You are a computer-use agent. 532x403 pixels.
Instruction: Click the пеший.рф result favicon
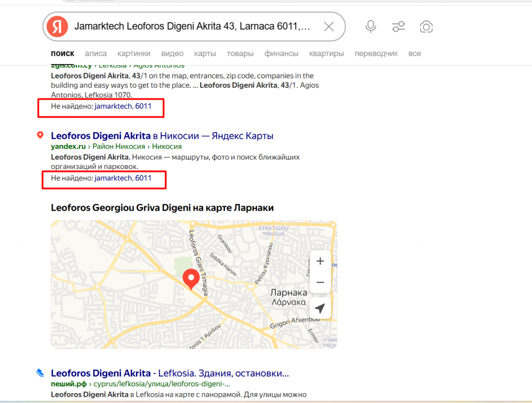(x=40, y=373)
